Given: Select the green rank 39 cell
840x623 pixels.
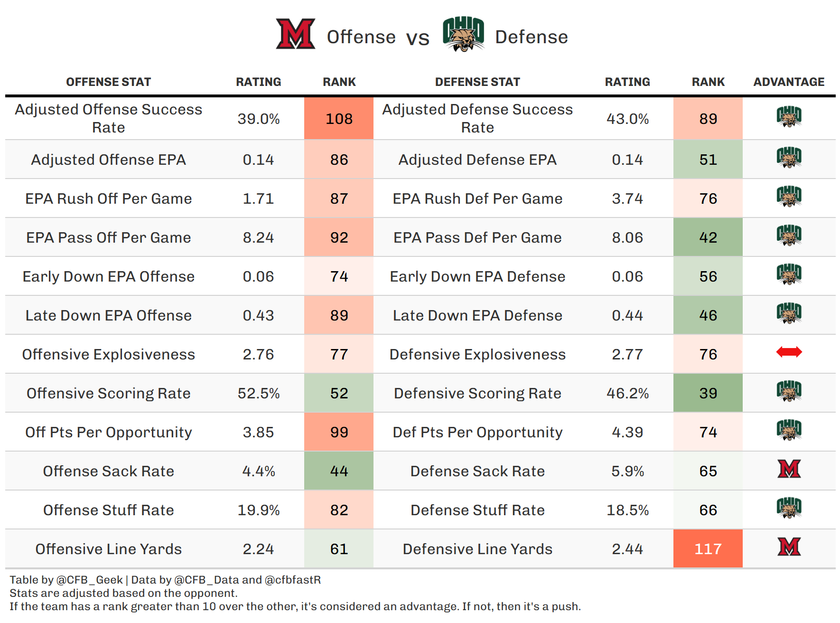Looking at the screenshot, I should tap(708, 393).
